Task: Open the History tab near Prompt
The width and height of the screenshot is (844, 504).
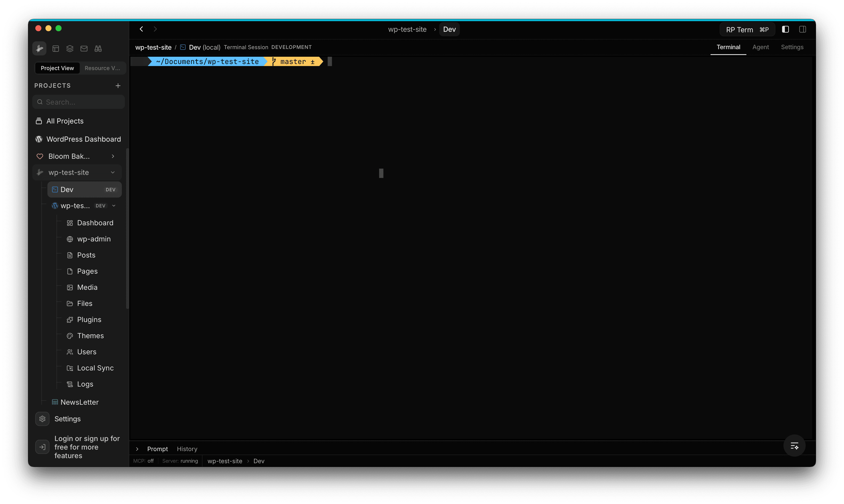Action: pyautogui.click(x=187, y=449)
